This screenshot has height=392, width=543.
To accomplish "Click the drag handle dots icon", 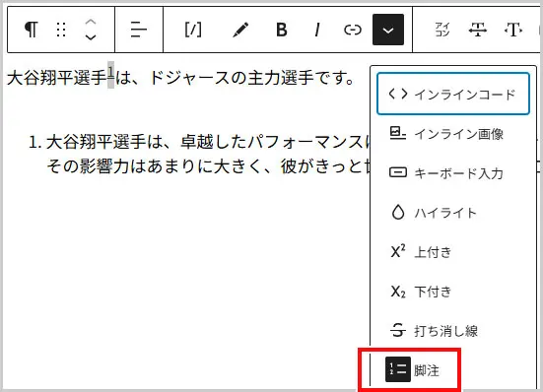I will pyautogui.click(x=61, y=30).
